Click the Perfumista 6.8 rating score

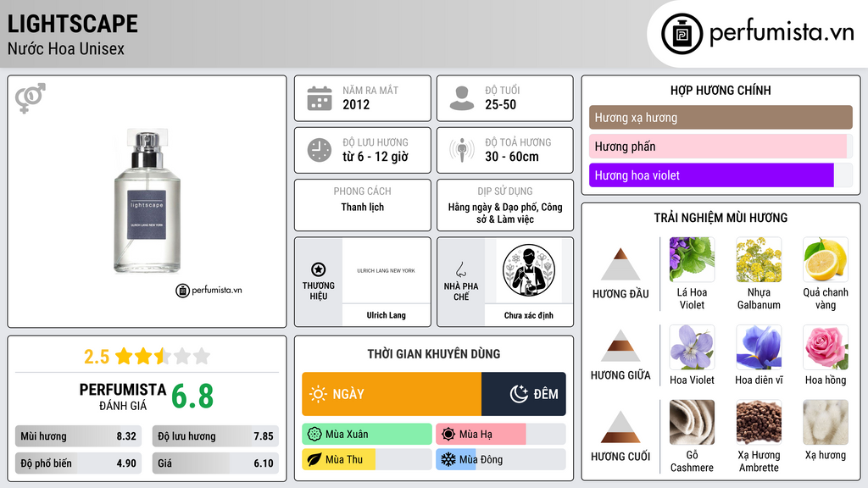coord(192,396)
